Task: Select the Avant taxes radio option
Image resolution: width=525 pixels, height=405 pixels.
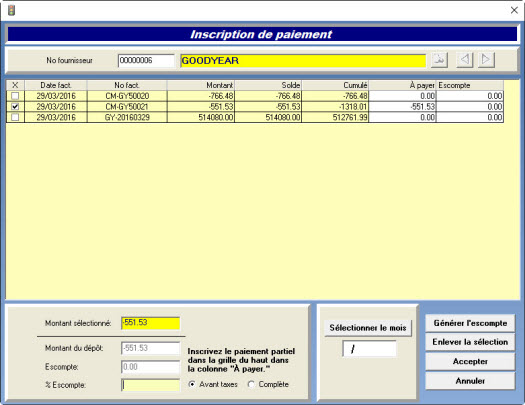Action: coord(192,384)
